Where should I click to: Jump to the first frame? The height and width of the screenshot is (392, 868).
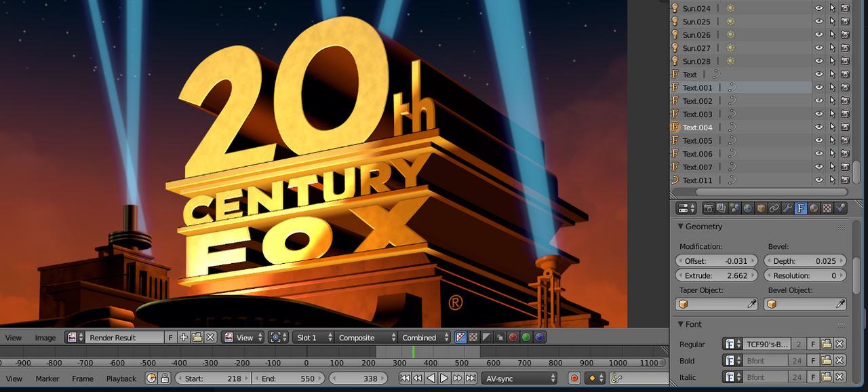pos(405,378)
